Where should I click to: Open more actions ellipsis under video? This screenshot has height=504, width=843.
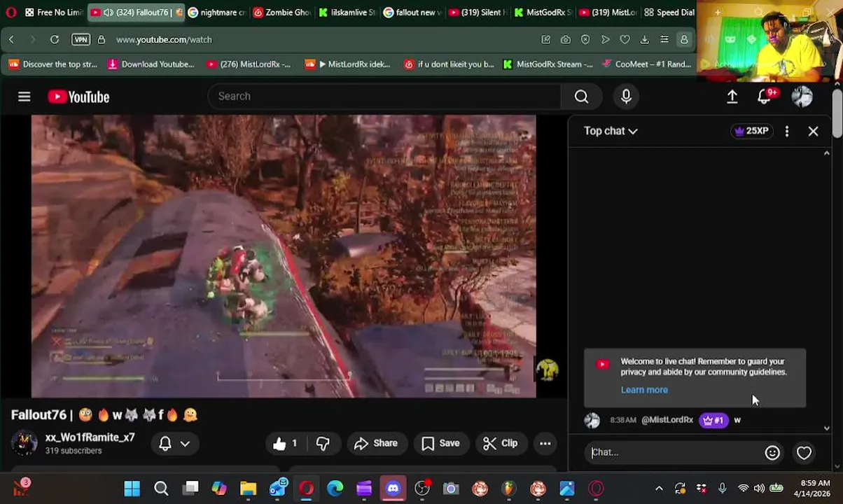[x=545, y=443]
